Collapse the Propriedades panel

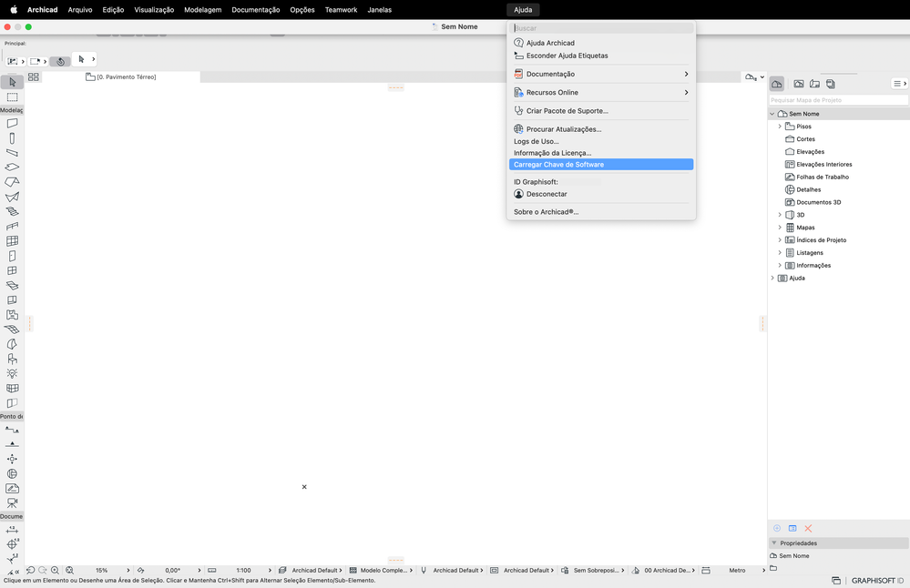click(x=774, y=543)
